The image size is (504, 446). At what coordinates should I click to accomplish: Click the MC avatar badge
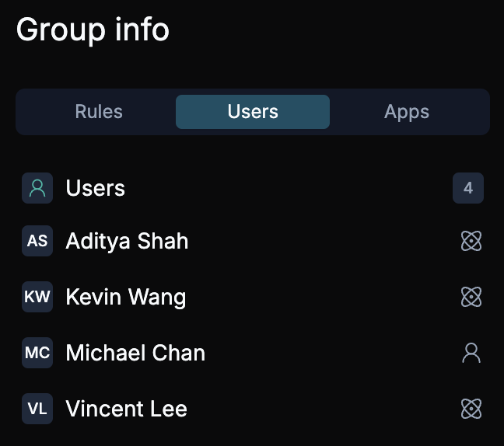37,353
